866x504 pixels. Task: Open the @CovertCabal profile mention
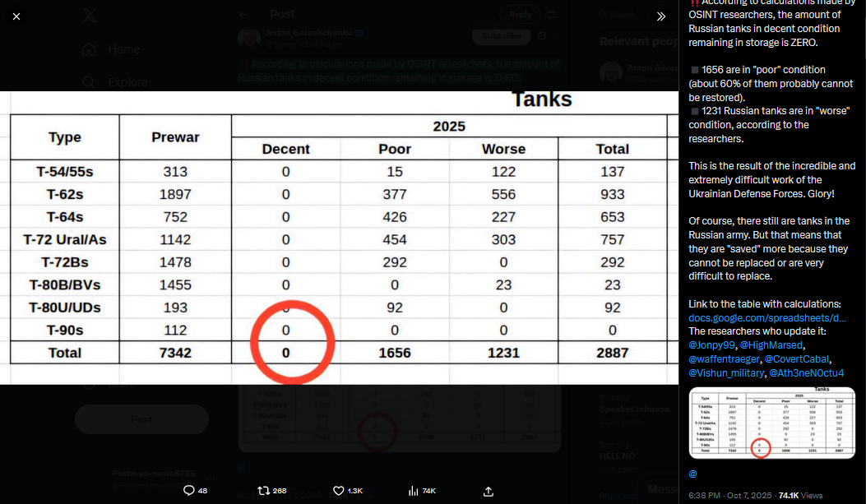[x=796, y=358]
